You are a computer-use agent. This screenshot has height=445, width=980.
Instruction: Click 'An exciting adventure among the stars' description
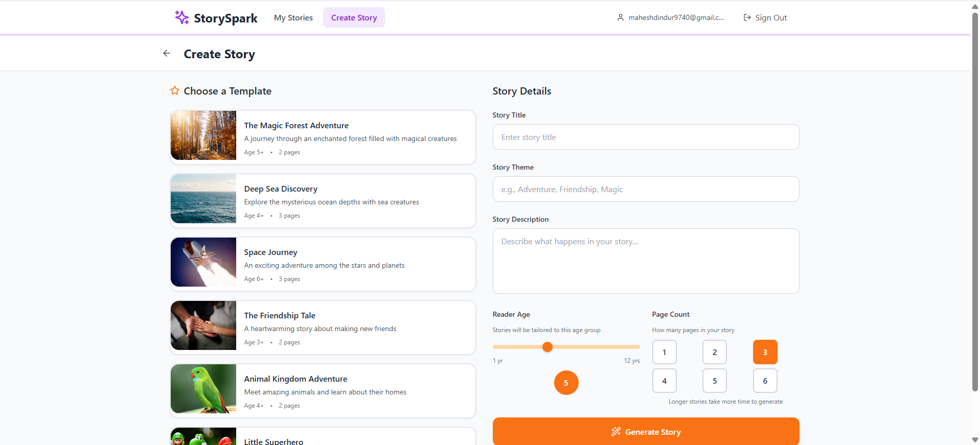pyautogui.click(x=324, y=265)
